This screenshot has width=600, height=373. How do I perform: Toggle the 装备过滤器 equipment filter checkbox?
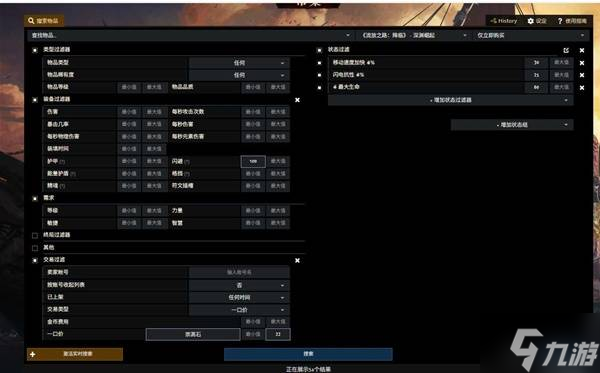(x=35, y=99)
